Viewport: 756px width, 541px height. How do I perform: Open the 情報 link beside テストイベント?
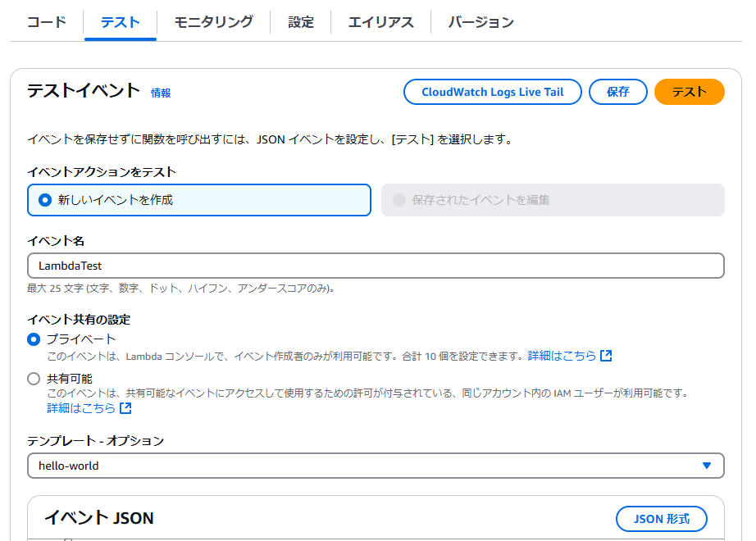point(161,93)
